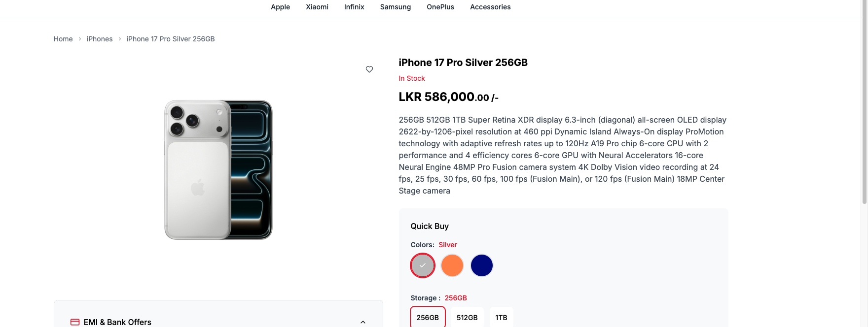
Task: Go to Home via breadcrumb
Action: (63, 39)
